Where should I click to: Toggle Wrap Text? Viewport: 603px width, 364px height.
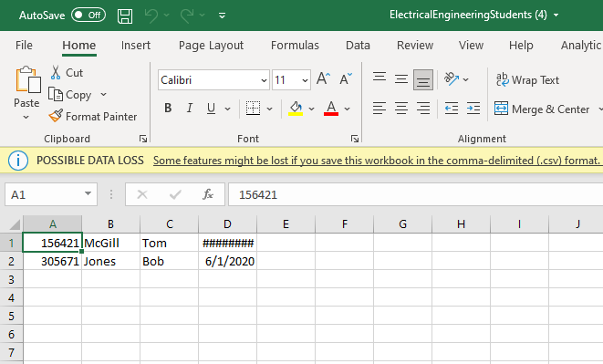click(527, 79)
